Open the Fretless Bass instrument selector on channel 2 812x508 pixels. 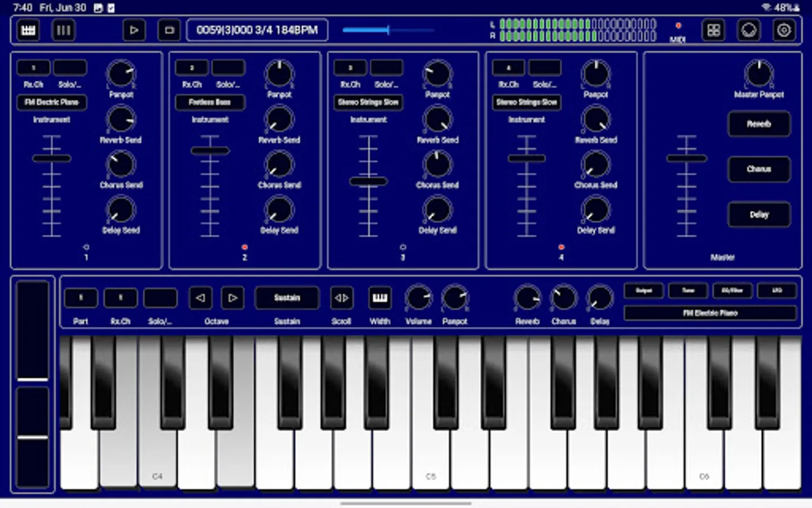coord(210,102)
